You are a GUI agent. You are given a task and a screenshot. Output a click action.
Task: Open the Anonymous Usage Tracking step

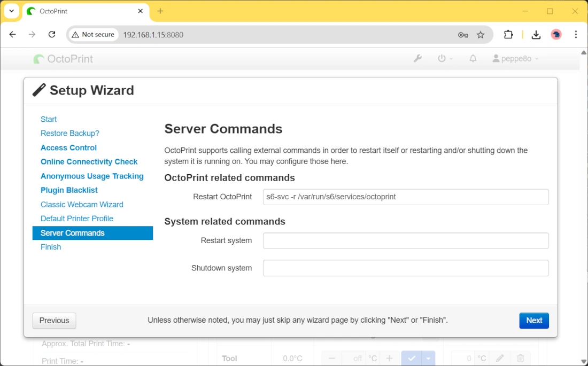click(x=92, y=176)
